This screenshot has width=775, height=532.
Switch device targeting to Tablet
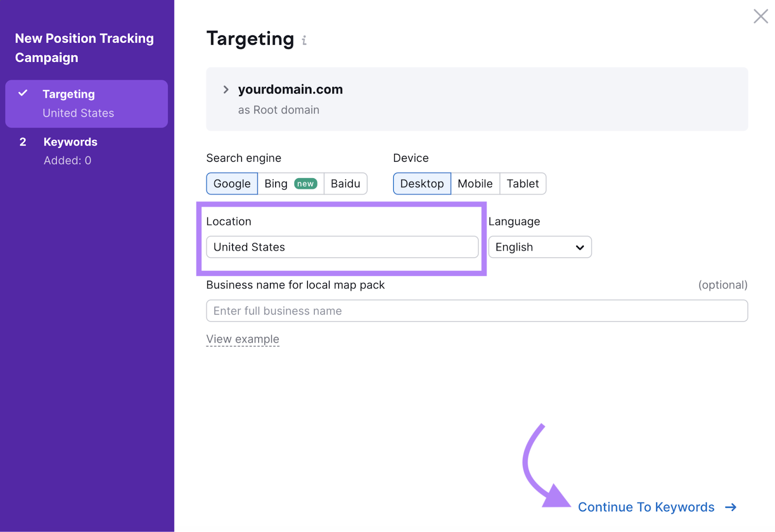click(x=523, y=184)
